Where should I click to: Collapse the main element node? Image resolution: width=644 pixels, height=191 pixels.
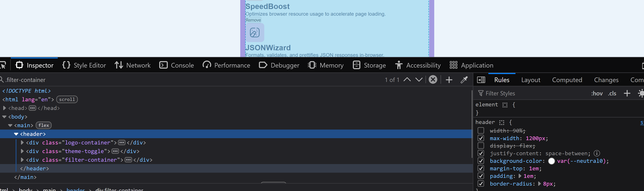pyautogui.click(x=10, y=125)
